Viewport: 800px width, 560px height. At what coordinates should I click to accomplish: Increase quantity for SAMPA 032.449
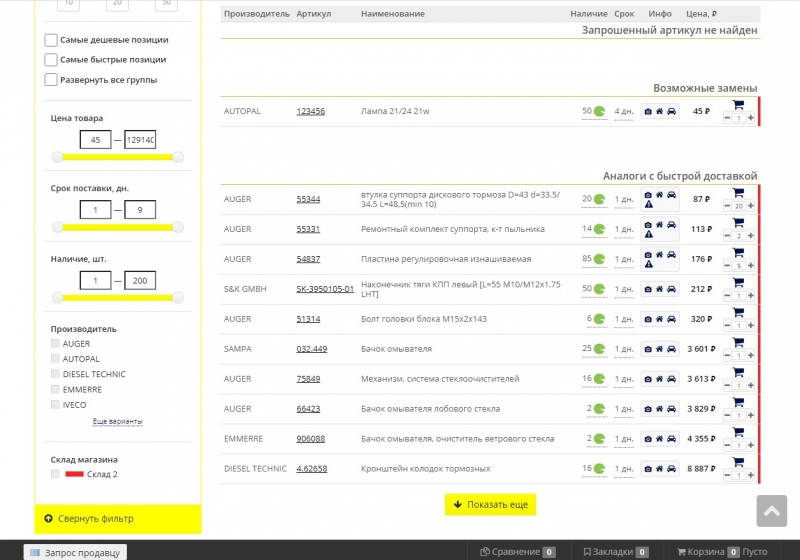pos(751,355)
